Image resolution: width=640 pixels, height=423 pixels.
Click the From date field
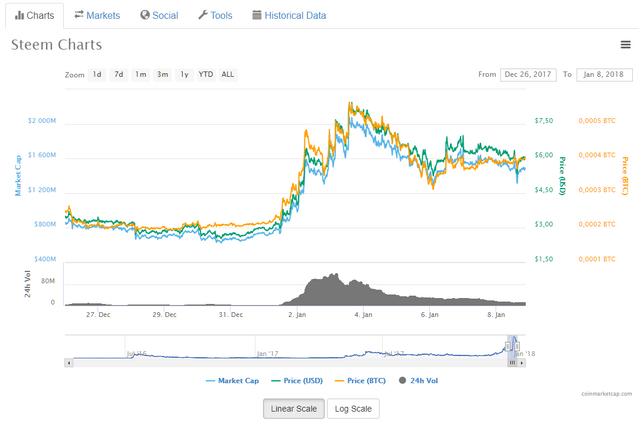pyautogui.click(x=528, y=75)
